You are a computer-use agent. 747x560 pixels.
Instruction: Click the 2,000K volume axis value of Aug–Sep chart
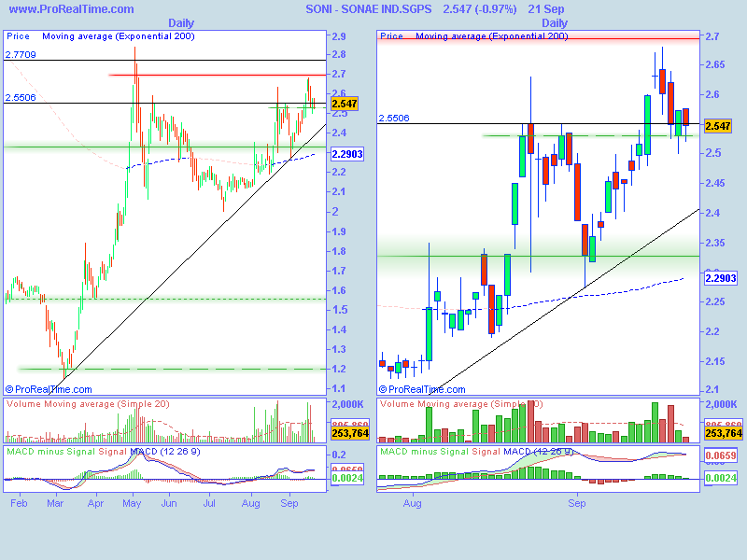click(721, 404)
